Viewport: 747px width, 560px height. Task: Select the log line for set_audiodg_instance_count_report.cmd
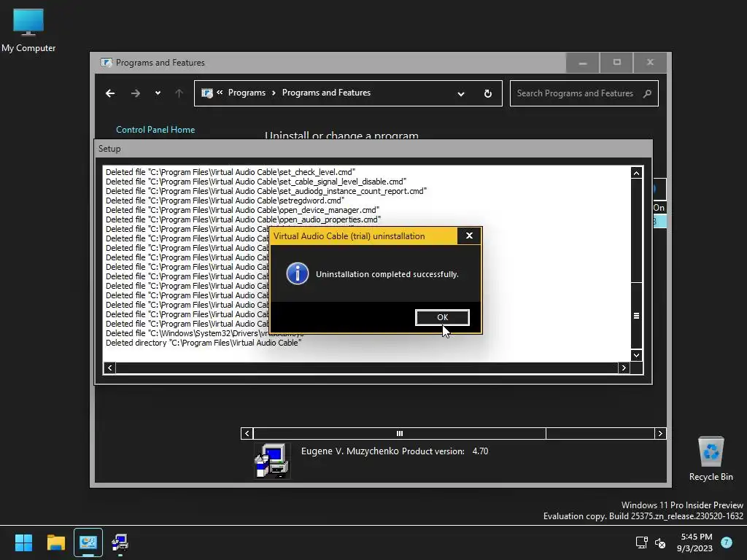tap(266, 191)
